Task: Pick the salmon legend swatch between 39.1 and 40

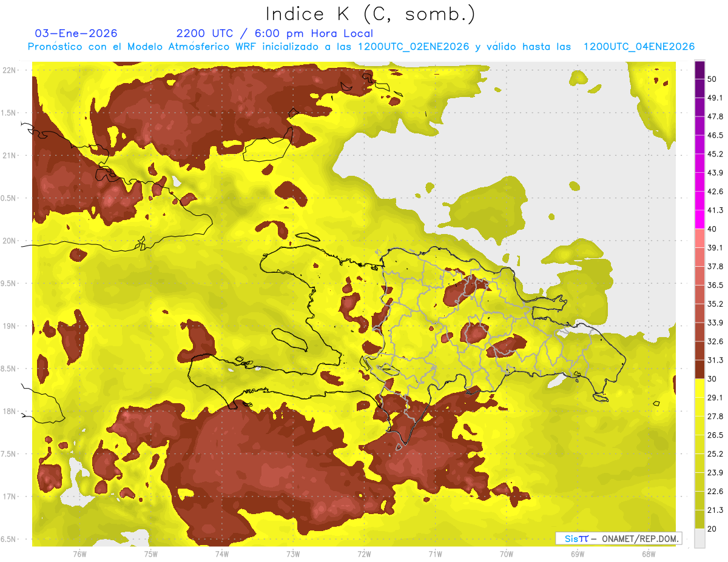Action: 699,238
